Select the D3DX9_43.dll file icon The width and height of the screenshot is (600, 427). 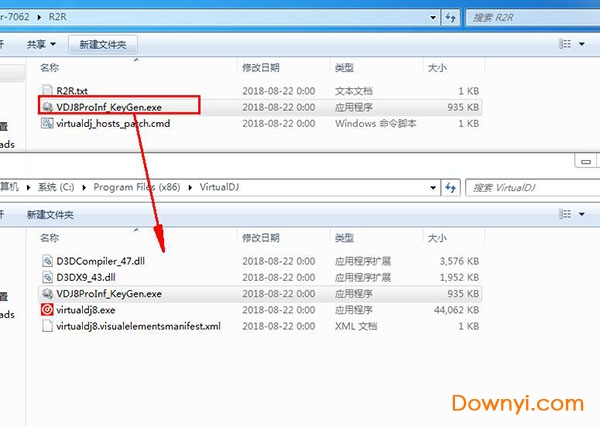47,277
